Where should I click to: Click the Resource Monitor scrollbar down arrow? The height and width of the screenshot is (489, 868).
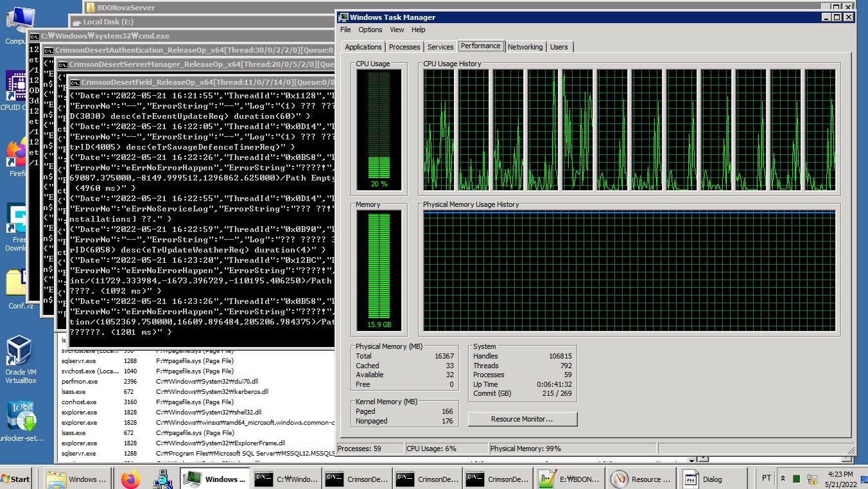tap(691, 459)
